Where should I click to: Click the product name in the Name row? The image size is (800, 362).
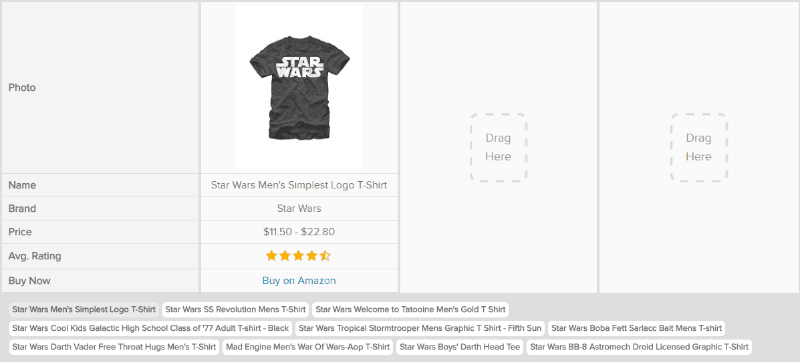tap(299, 186)
